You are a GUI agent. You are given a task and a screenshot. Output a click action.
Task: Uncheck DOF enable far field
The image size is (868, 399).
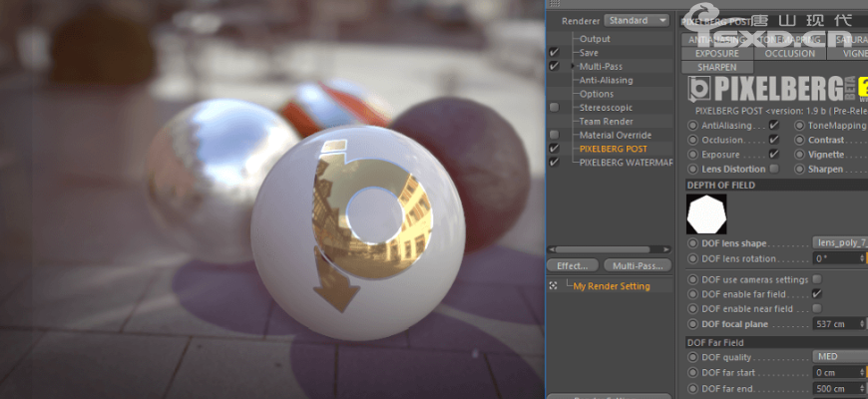817,294
